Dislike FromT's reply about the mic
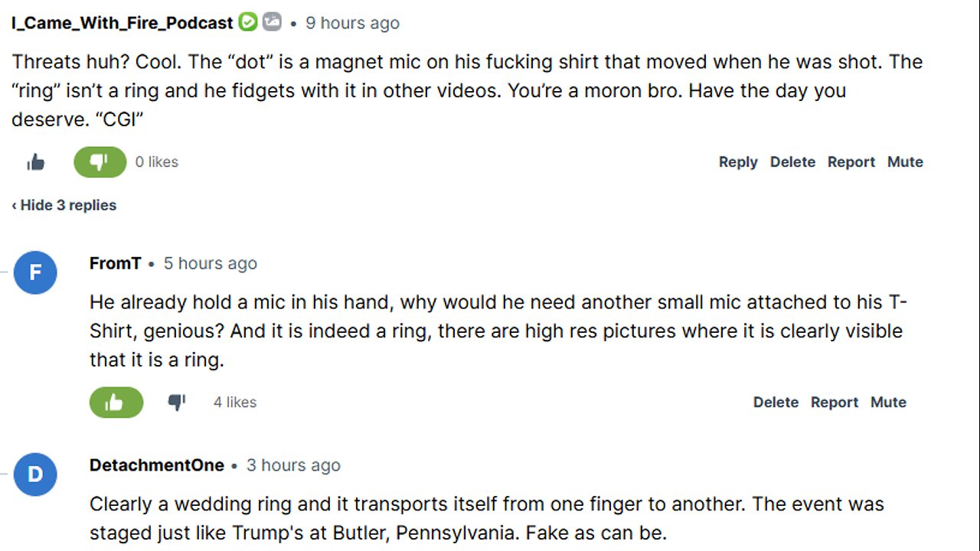980x551 pixels. pyautogui.click(x=177, y=403)
